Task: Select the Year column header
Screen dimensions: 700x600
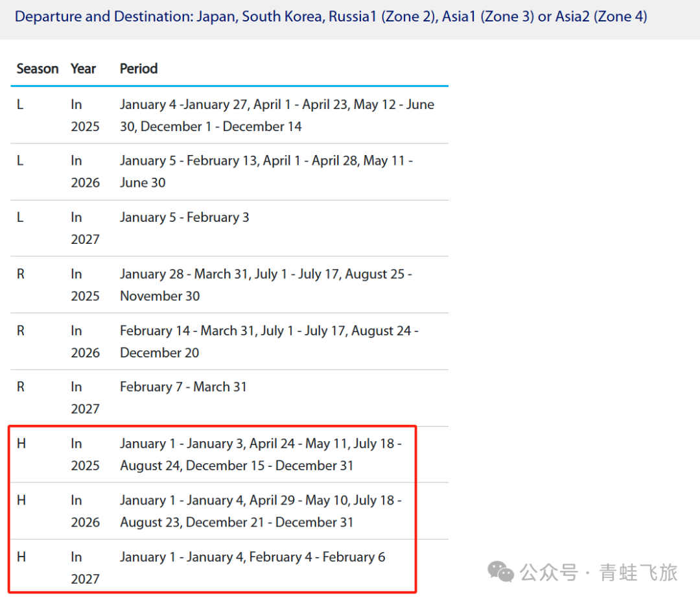Action: (x=83, y=69)
